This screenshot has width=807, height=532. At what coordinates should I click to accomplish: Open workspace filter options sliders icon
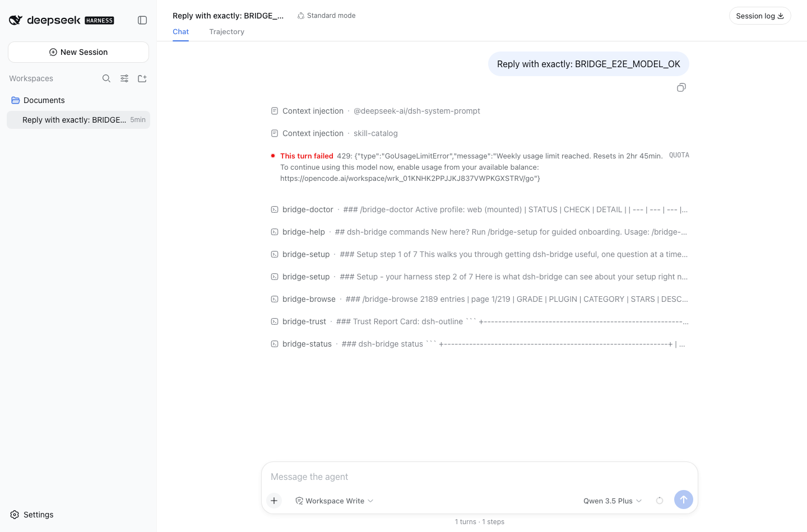[x=124, y=78]
